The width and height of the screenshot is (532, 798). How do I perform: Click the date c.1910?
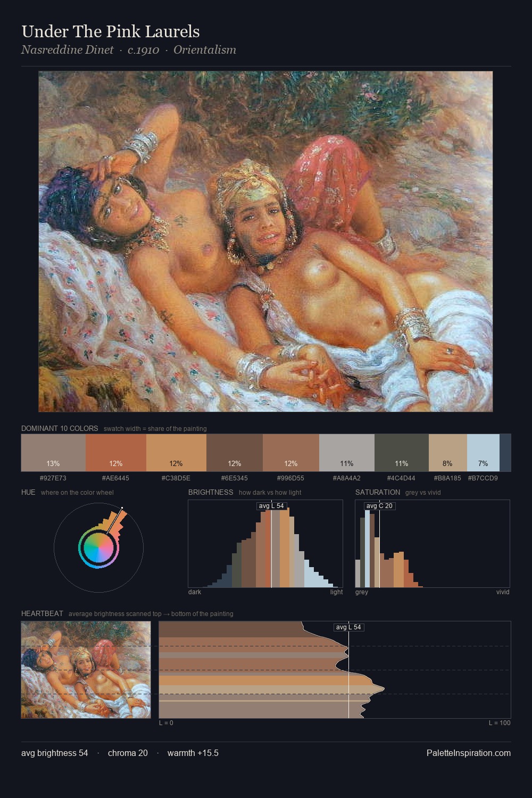tap(144, 50)
